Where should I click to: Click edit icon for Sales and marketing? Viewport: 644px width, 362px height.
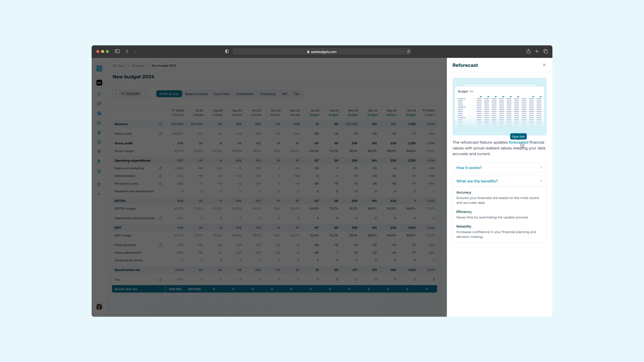(160, 168)
